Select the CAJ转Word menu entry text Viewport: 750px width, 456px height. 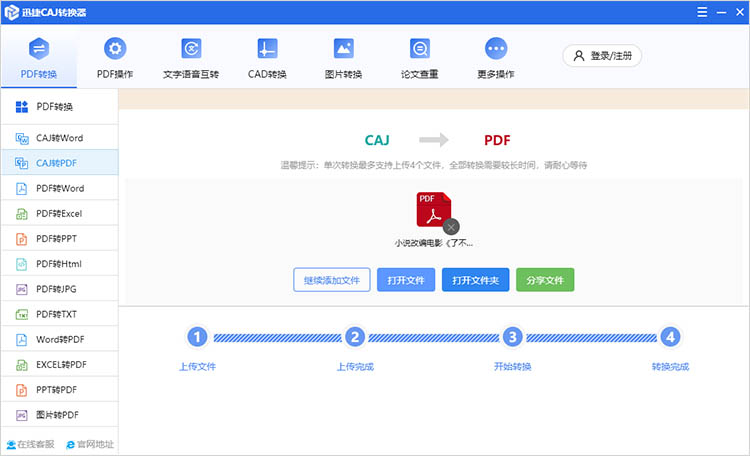coord(59,138)
